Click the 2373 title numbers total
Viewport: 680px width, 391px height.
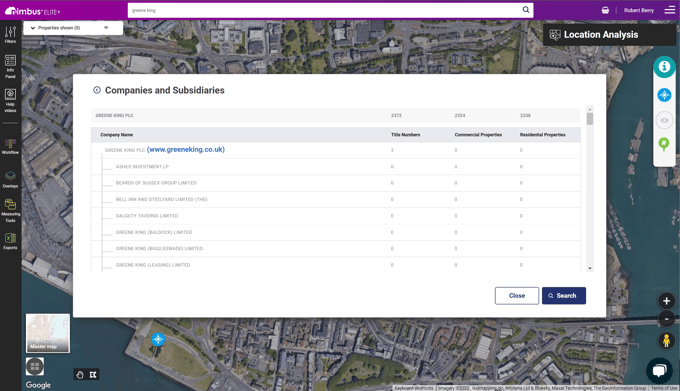click(396, 115)
